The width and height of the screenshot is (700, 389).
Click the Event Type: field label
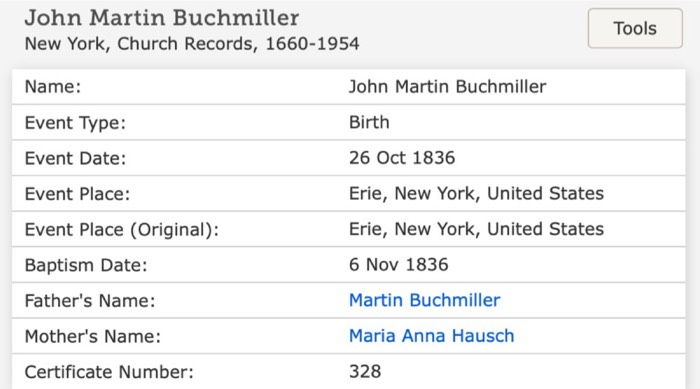75,123
